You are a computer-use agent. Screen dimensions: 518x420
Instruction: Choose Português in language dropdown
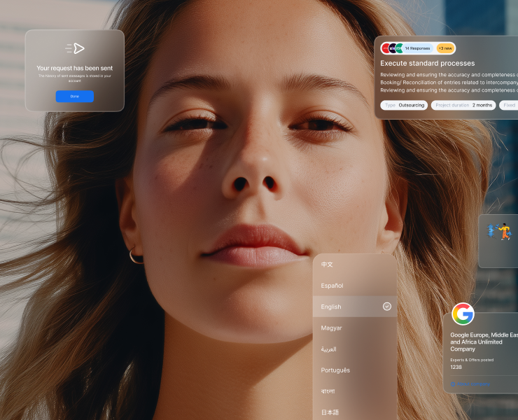(x=335, y=370)
